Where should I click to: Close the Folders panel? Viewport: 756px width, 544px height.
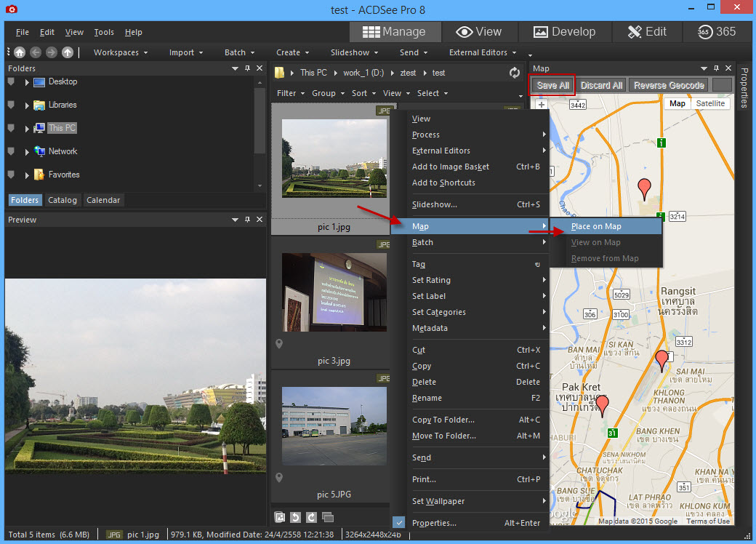pos(260,68)
